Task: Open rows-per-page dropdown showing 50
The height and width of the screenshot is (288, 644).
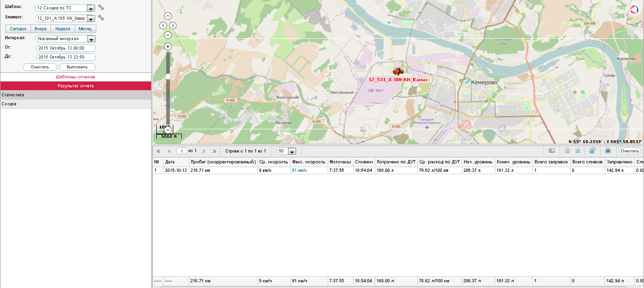Action: point(292,151)
